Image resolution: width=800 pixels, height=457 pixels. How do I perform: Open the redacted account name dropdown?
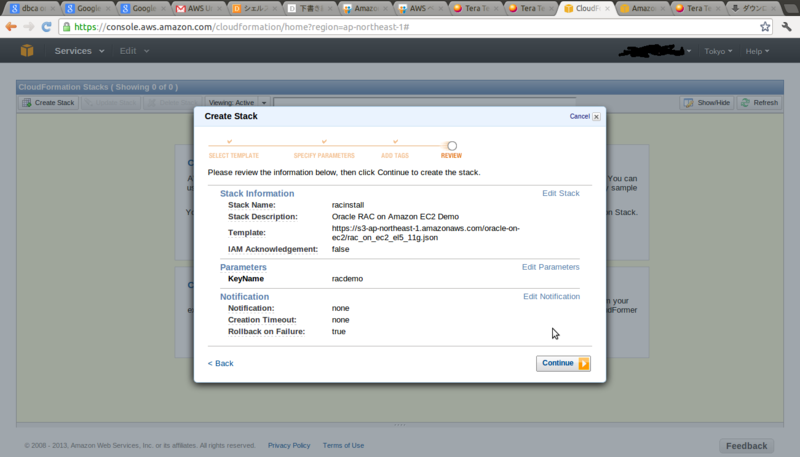pyautogui.click(x=655, y=51)
